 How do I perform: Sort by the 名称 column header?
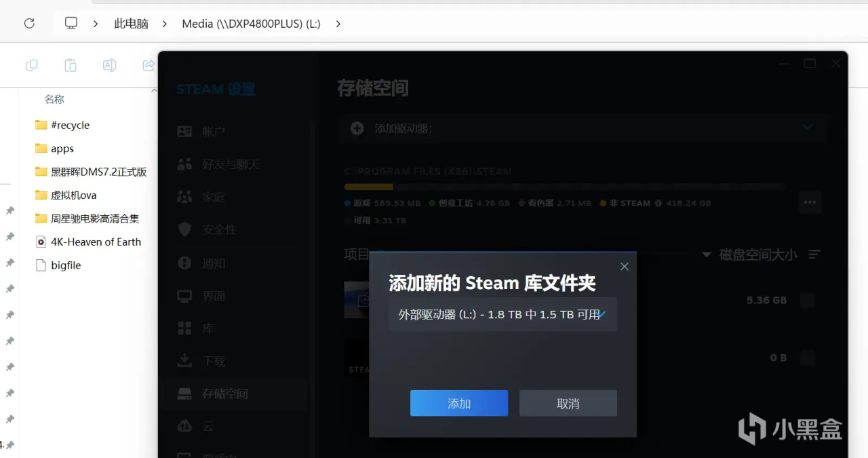[x=54, y=99]
